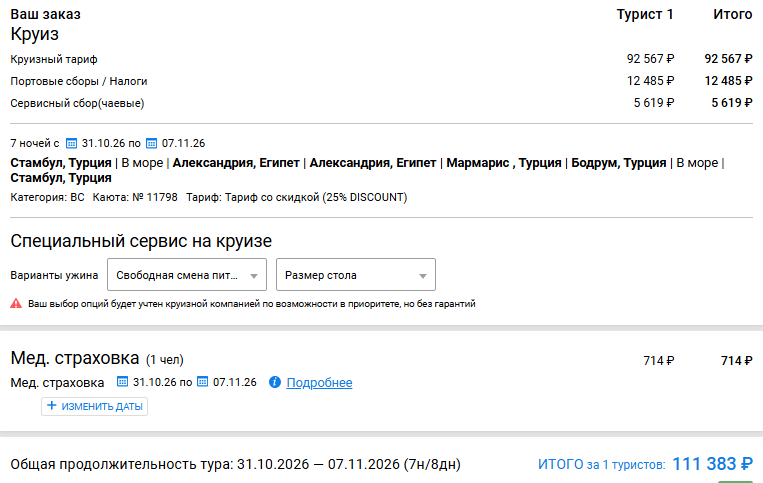This screenshot has width=763, height=483.
Task: Click the Специальный сервис на круизе heading
Action: tap(141, 241)
